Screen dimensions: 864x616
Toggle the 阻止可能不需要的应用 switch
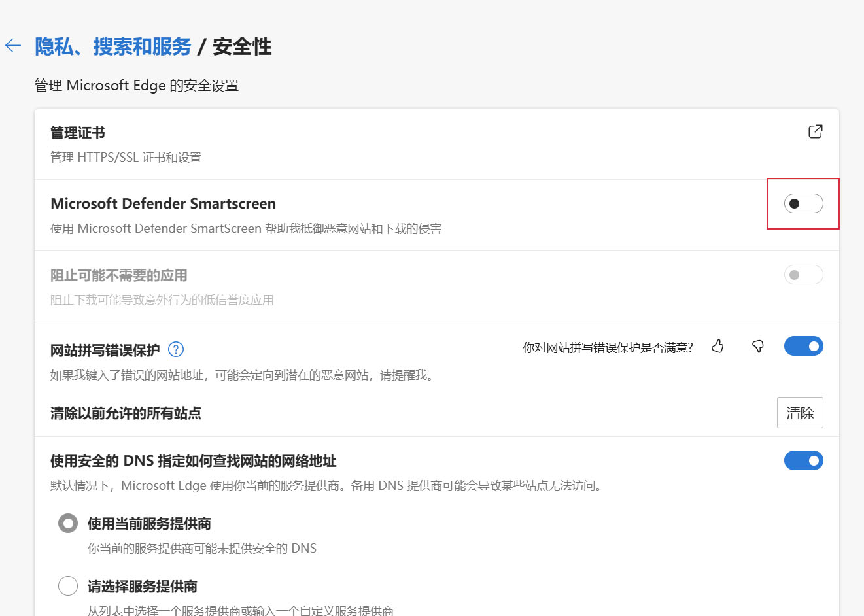coord(803,275)
